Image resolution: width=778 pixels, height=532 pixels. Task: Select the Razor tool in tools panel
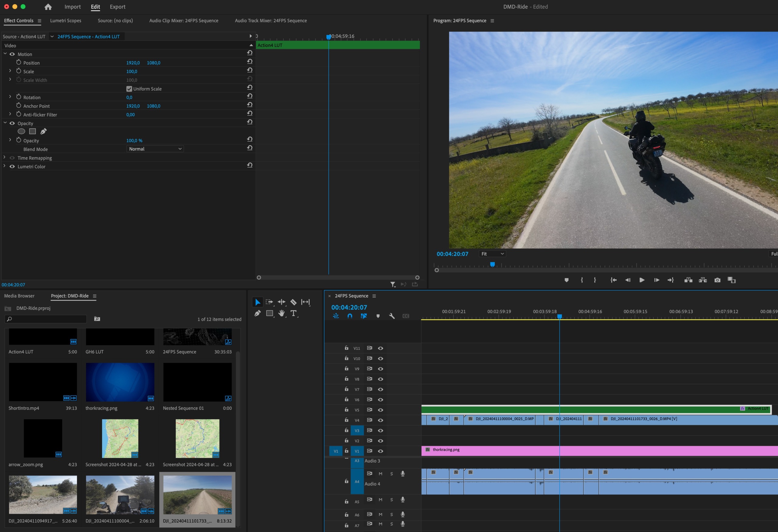[293, 302]
